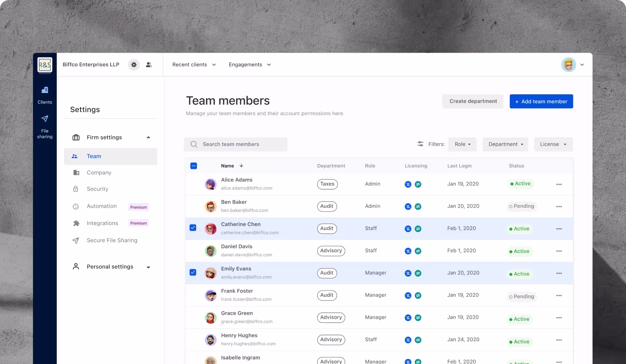Screen dimensions: 626x364
Task: Open the firm settings gear icon
Action: point(134,64)
